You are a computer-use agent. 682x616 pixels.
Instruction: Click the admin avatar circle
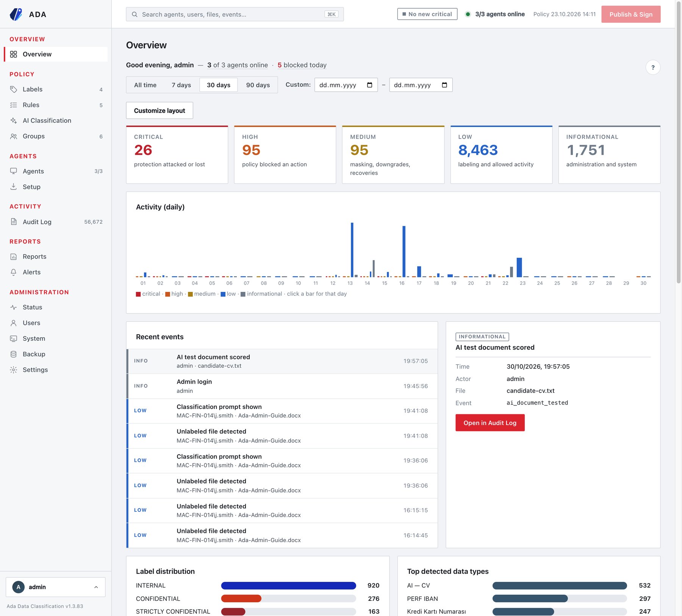18,587
